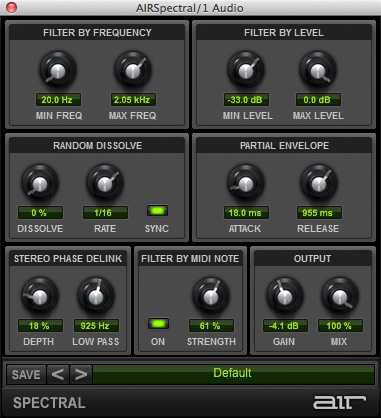Click the 2.05 kHz max frequency value field
The image size is (381, 418).
tap(133, 100)
